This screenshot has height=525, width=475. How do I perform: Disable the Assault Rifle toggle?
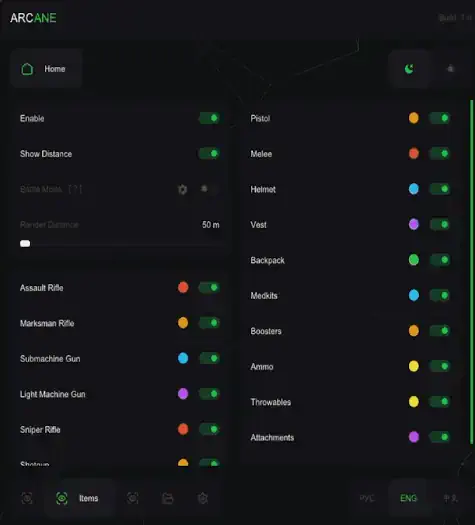point(209,287)
